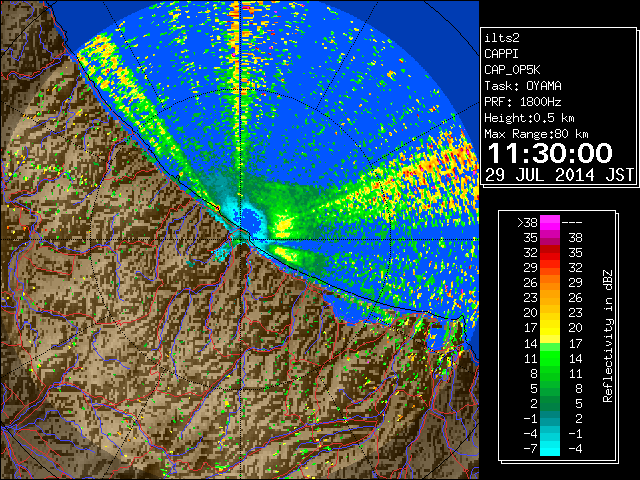Click the radar site at crosshair center
640x480 pixels.
241,239
